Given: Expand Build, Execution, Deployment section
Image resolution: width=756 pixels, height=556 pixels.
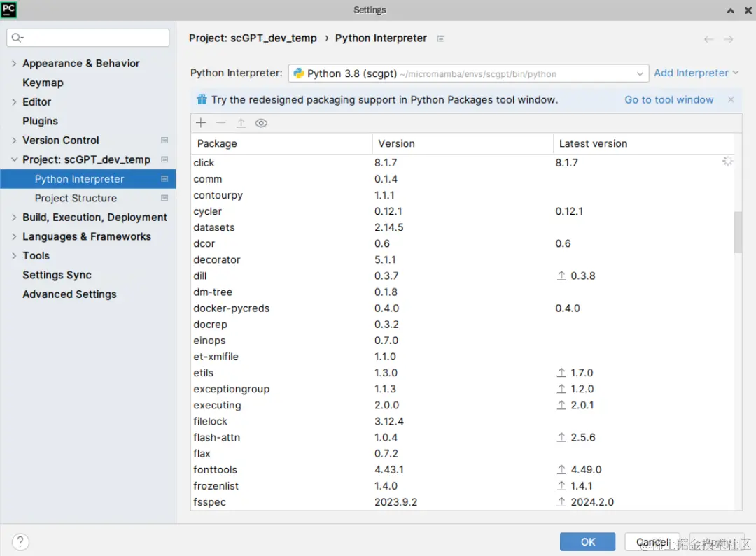Looking at the screenshot, I should point(14,218).
